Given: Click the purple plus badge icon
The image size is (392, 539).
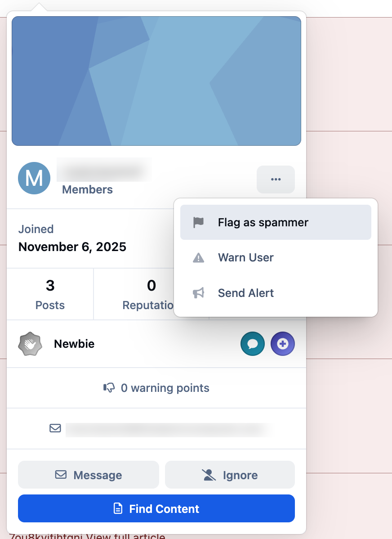Looking at the screenshot, I should 283,344.
